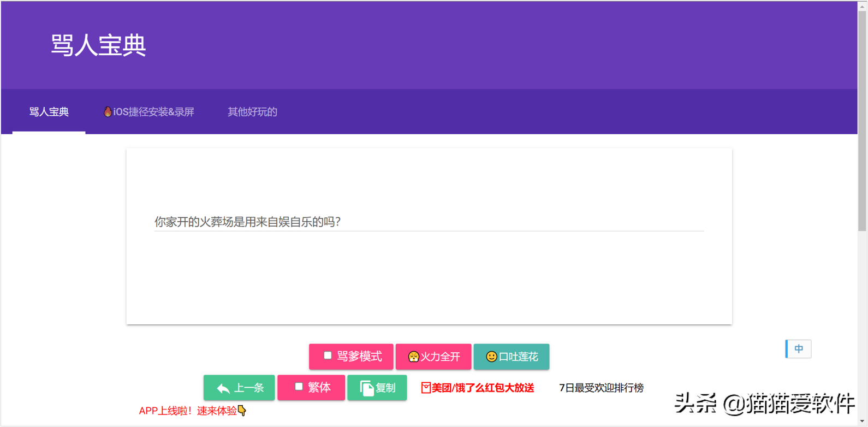
Task: Go back with the 上一条 button
Action: point(239,388)
